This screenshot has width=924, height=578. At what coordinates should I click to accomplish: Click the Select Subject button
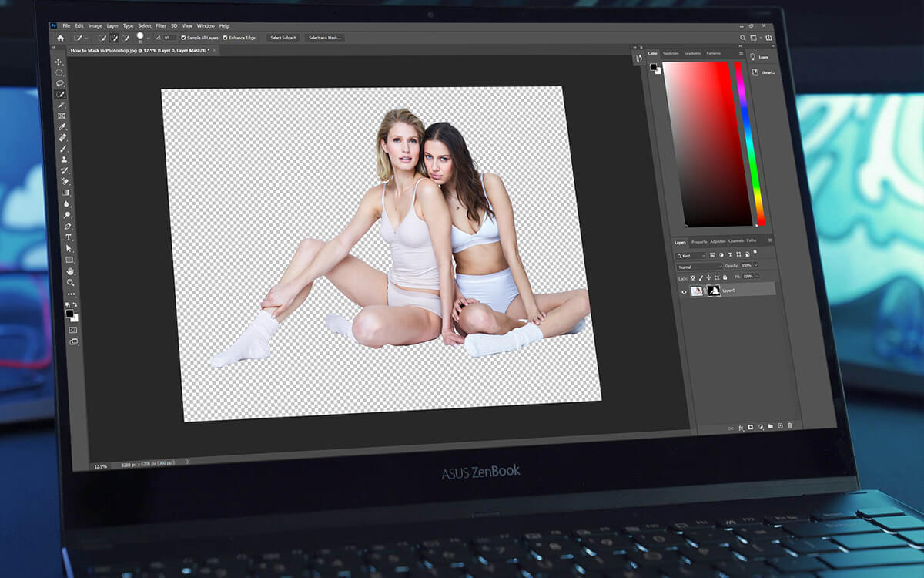point(283,37)
